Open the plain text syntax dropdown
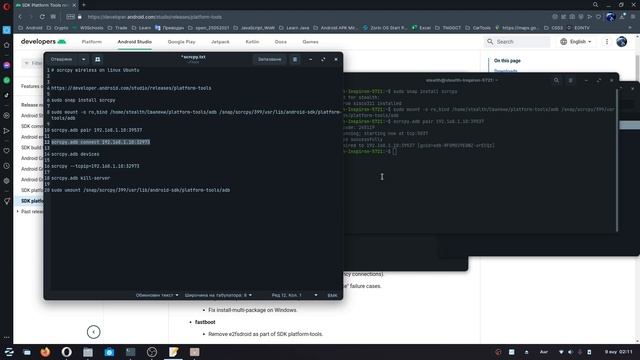 pyautogui.click(x=157, y=295)
